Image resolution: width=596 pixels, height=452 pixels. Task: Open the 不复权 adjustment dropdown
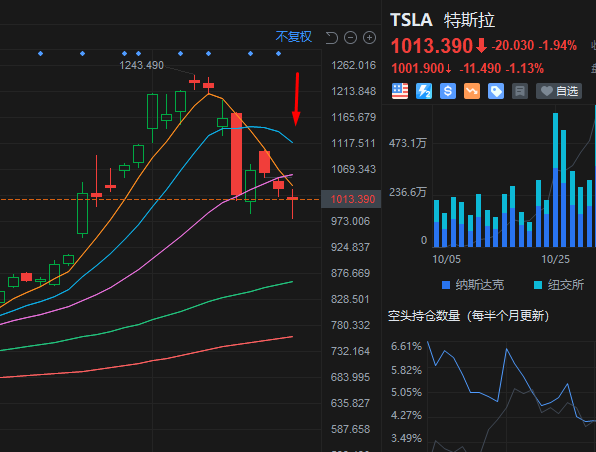[293, 36]
